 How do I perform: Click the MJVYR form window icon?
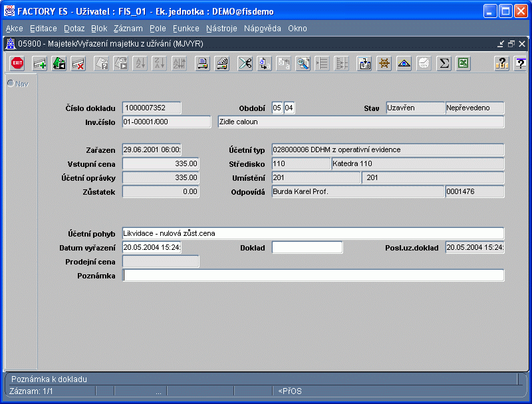coord(11,44)
